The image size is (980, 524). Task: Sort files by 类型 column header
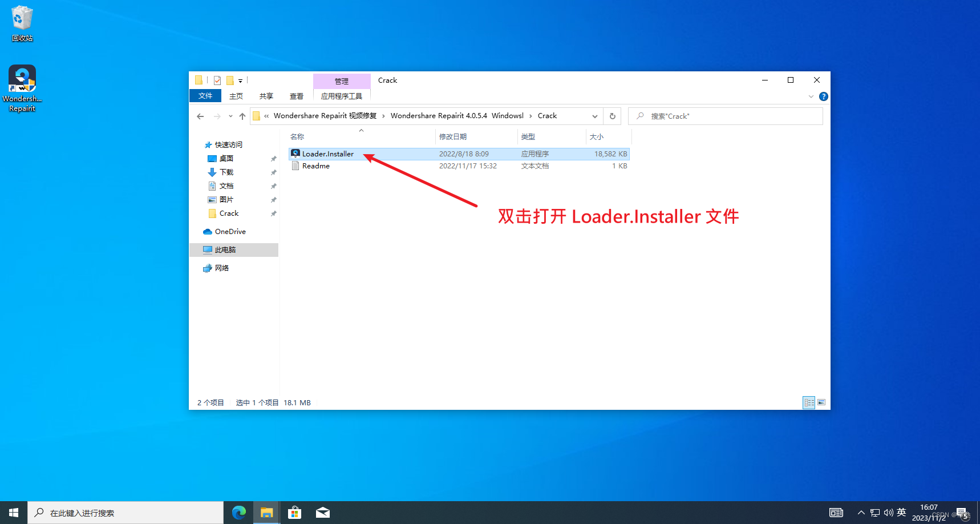(x=528, y=137)
